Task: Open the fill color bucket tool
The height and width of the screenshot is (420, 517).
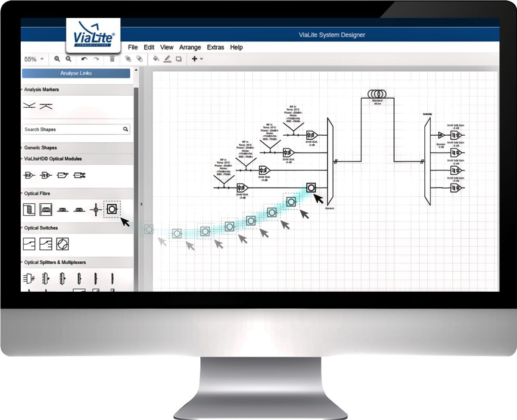Action: click(156, 59)
